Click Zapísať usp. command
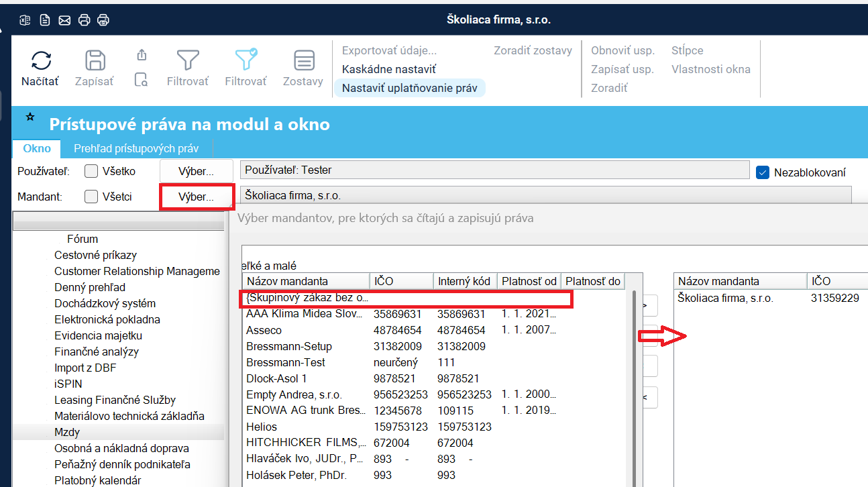Screen dimensions: 868x487 (622, 69)
